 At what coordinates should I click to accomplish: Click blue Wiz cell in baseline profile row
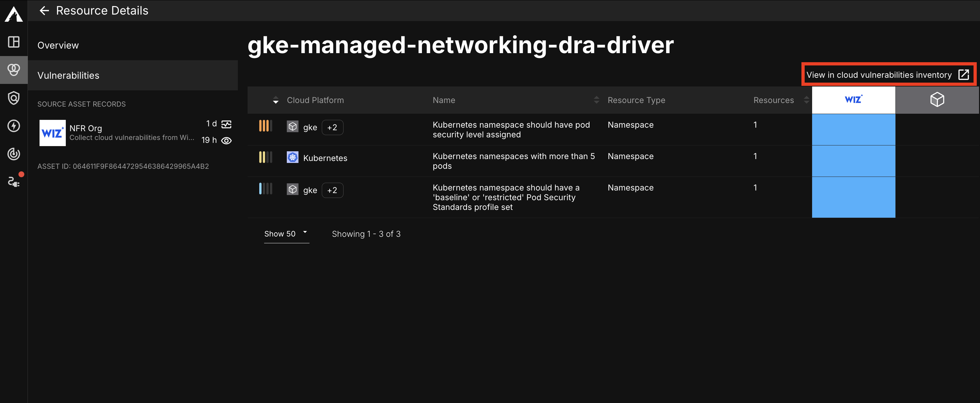coord(853,197)
